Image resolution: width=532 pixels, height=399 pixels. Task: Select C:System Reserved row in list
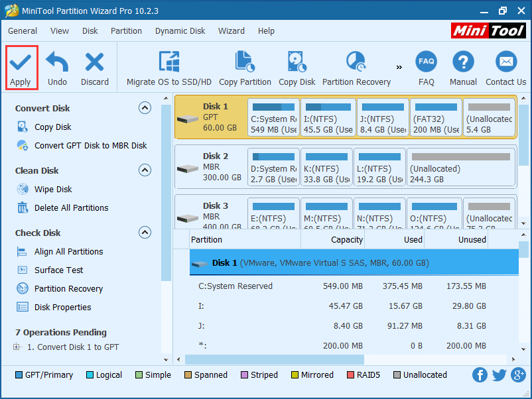click(354, 286)
